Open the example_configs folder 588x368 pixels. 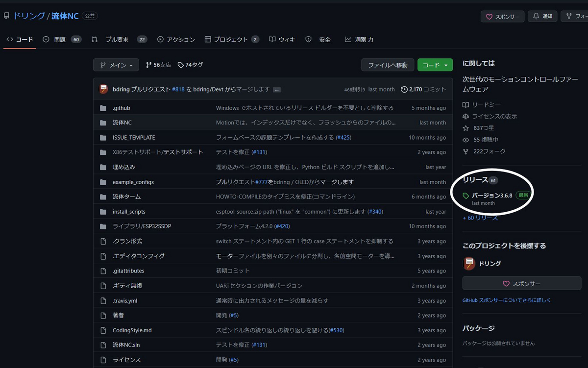[133, 182]
